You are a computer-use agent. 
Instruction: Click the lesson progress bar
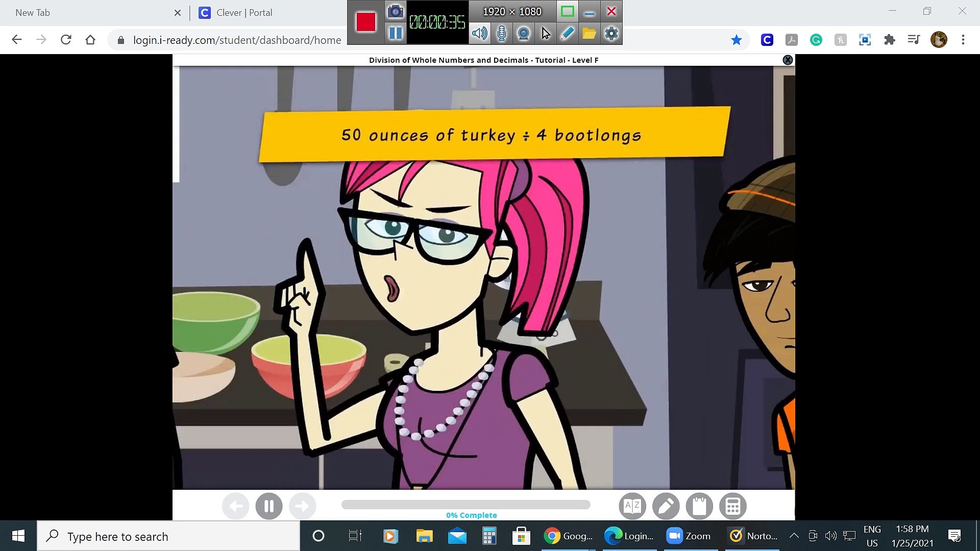click(465, 505)
